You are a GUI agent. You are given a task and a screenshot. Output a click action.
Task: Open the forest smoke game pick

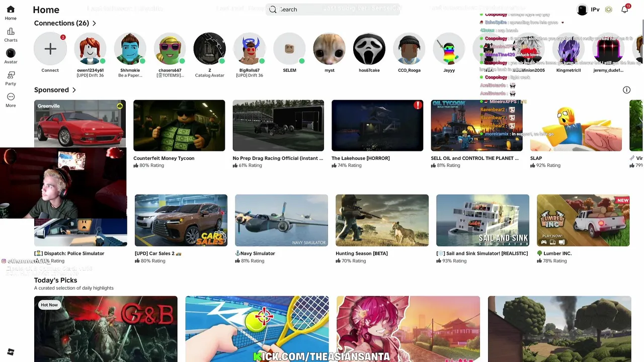click(x=559, y=329)
